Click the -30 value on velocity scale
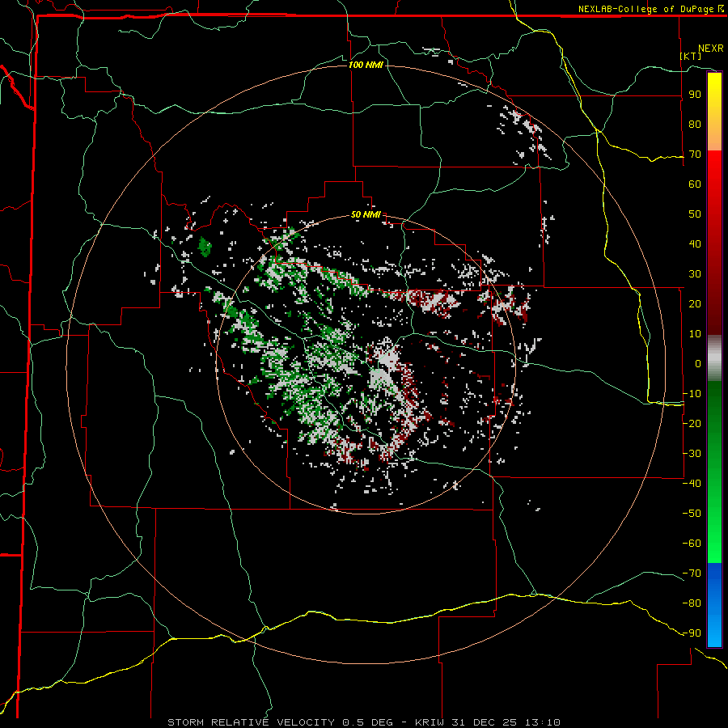This screenshot has height=728, width=728. pos(692,454)
